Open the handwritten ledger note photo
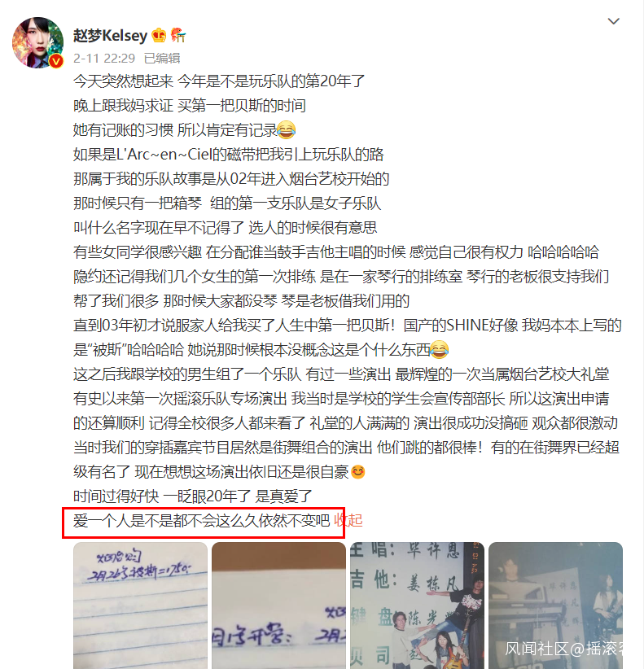 pos(140,606)
